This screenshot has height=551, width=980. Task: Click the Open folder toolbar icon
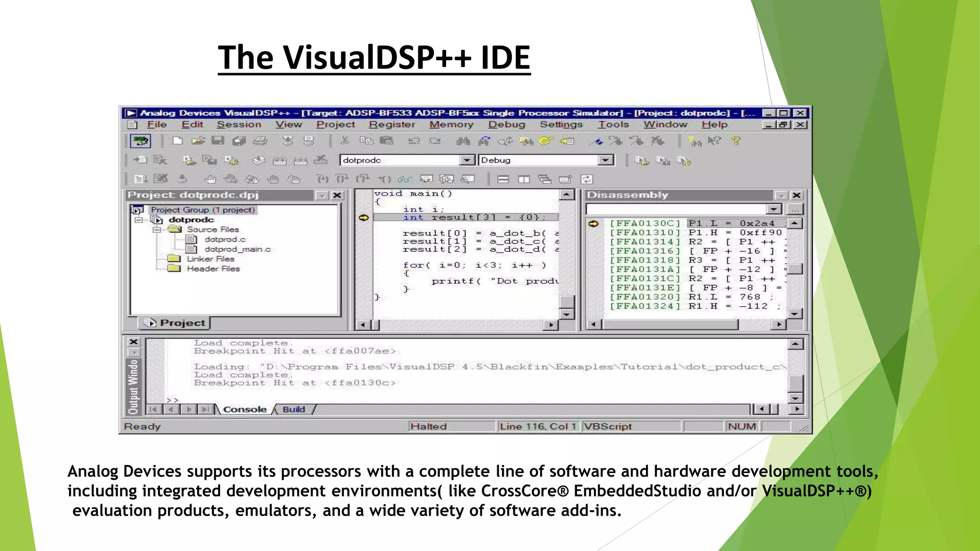click(198, 141)
